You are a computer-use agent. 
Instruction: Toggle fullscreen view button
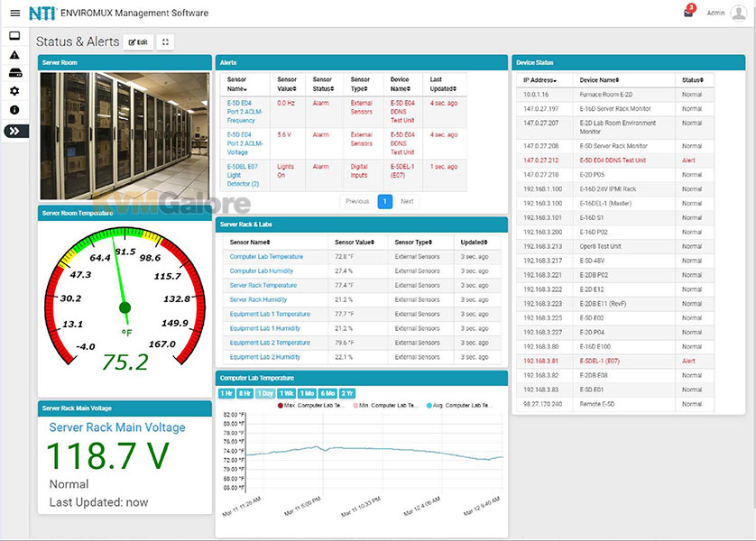click(165, 41)
